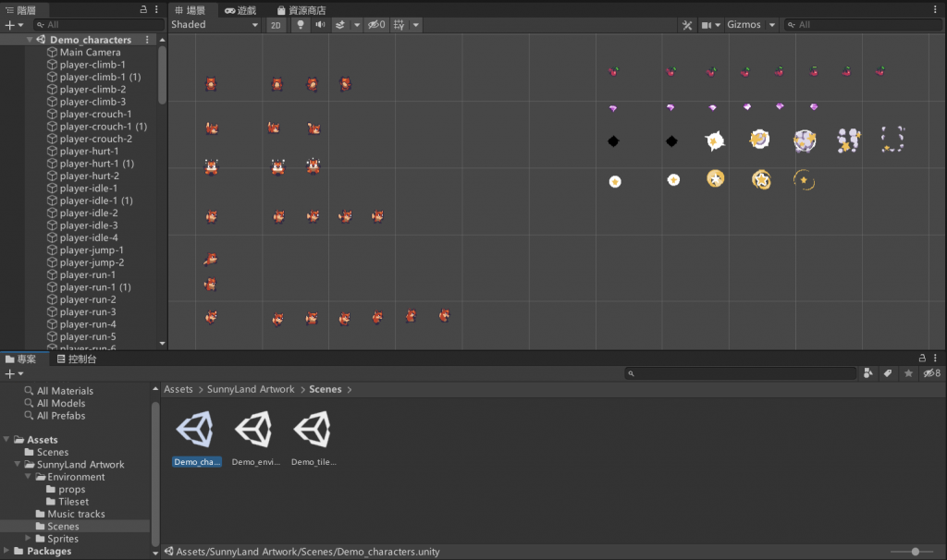Switch to the 遊戲 (Game) tab
Image resolution: width=947 pixels, height=560 pixels.
click(x=240, y=10)
